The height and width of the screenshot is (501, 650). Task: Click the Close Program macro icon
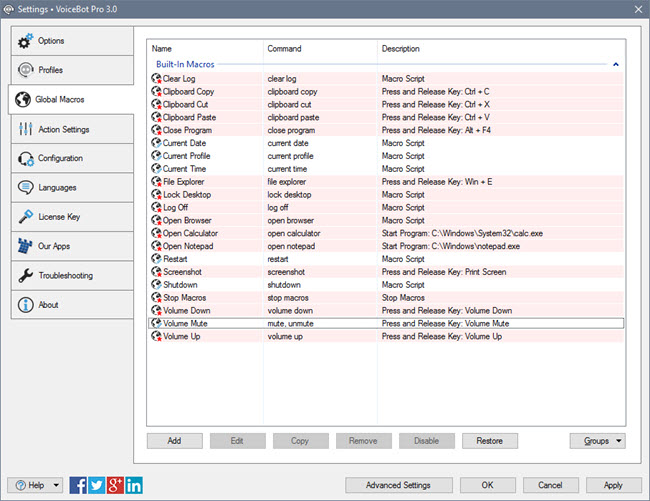tap(156, 130)
